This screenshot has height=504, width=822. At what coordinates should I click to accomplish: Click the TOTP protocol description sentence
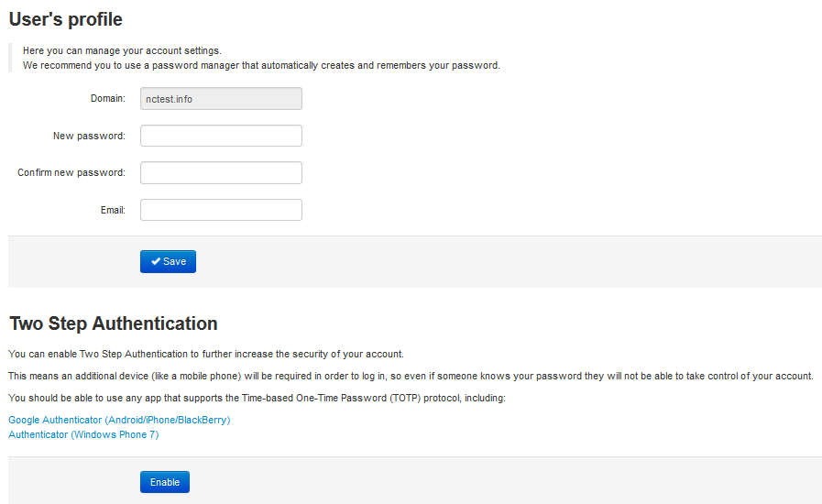(257, 398)
